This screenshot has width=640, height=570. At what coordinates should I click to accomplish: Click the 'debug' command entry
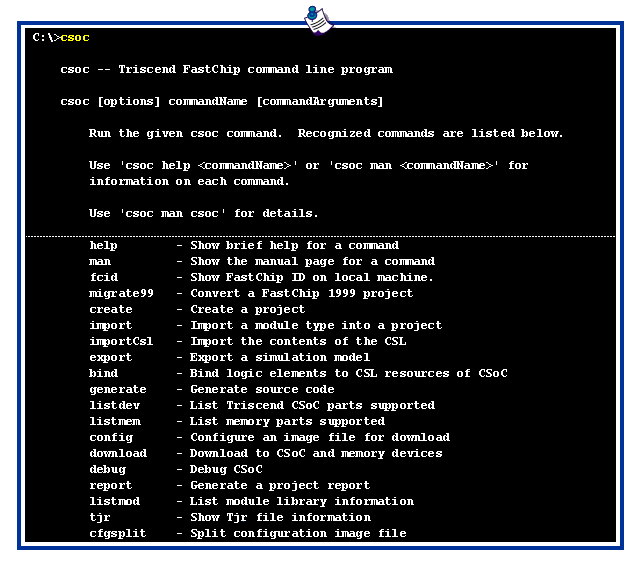(107, 469)
